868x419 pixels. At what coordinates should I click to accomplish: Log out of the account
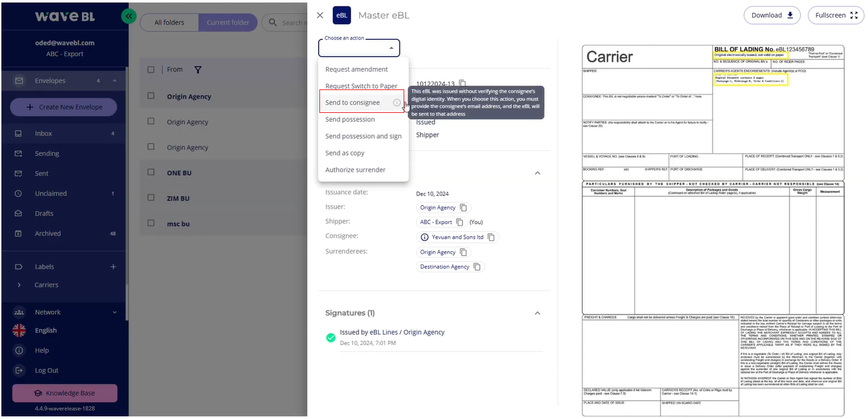click(46, 371)
